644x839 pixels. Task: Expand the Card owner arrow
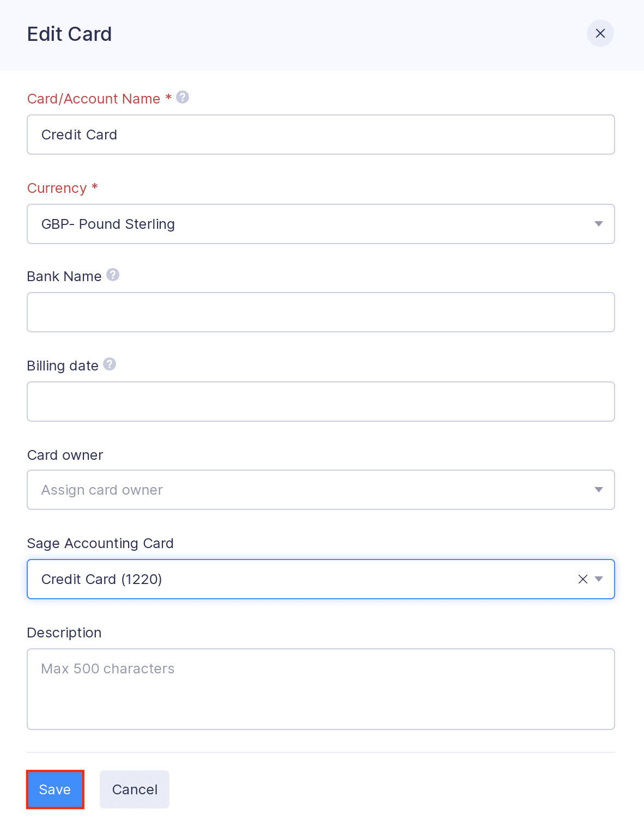coord(599,490)
